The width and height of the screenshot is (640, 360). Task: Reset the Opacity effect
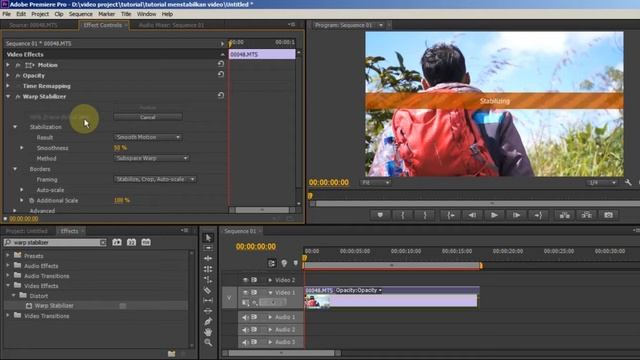coord(221,74)
